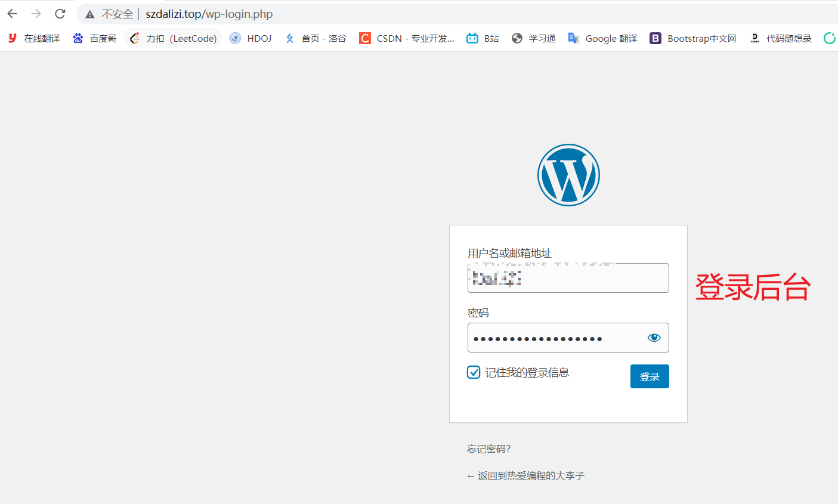This screenshot has width=838, height=504.
Task: Open the CSDN - 专业开发 bookmark
Action: click(407, 38)
